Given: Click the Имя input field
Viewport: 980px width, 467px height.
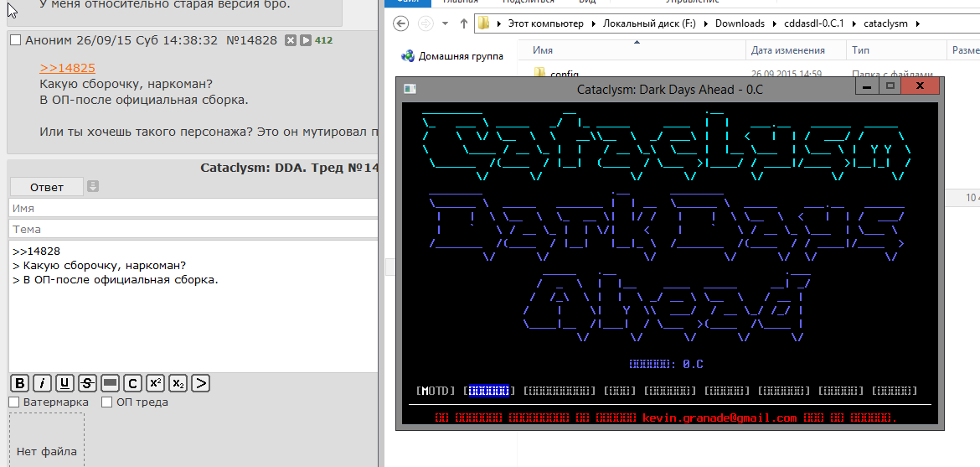Looking at the screenshot, I should (x=193, y=208).
